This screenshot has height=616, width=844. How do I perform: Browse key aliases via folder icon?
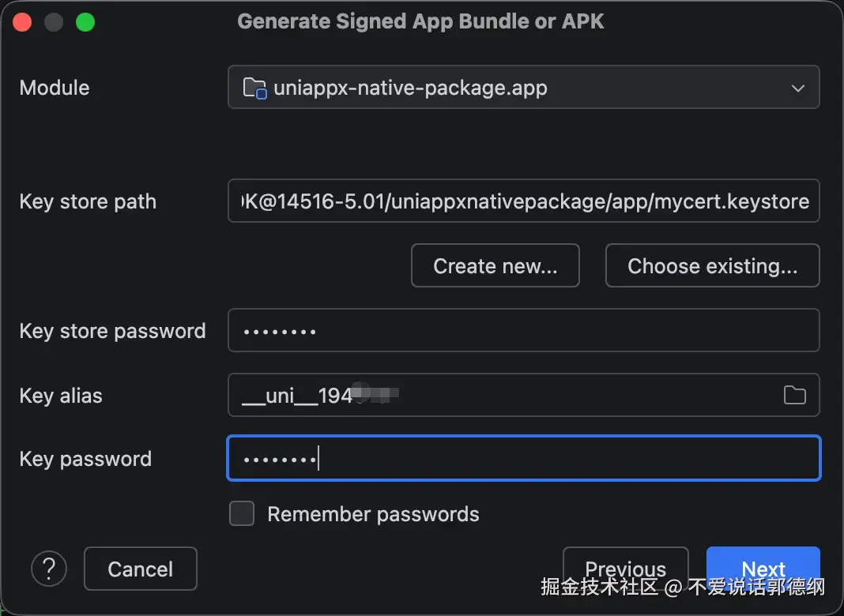pos(794,395)
